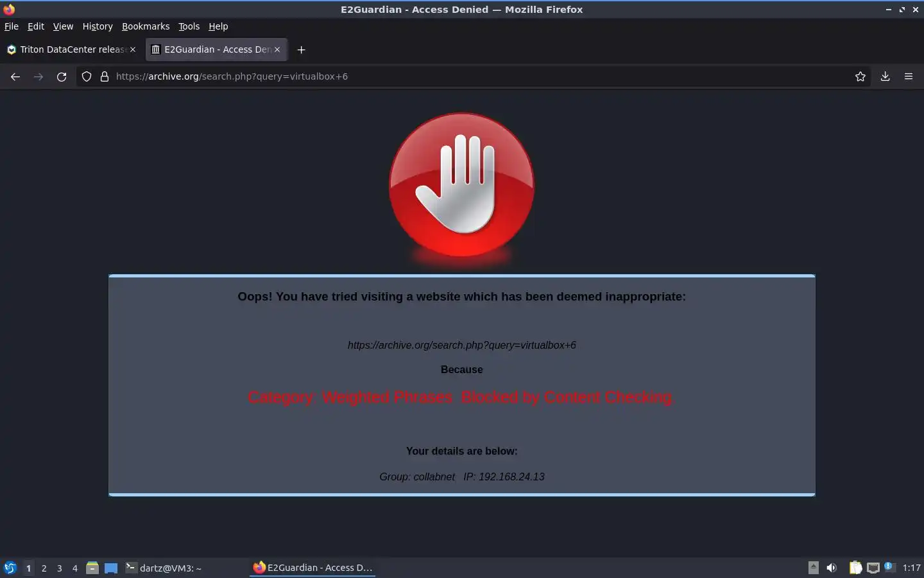This screenshot has height=578, width=924.
Task: Close the Firefox window
Action: (915, 9)
